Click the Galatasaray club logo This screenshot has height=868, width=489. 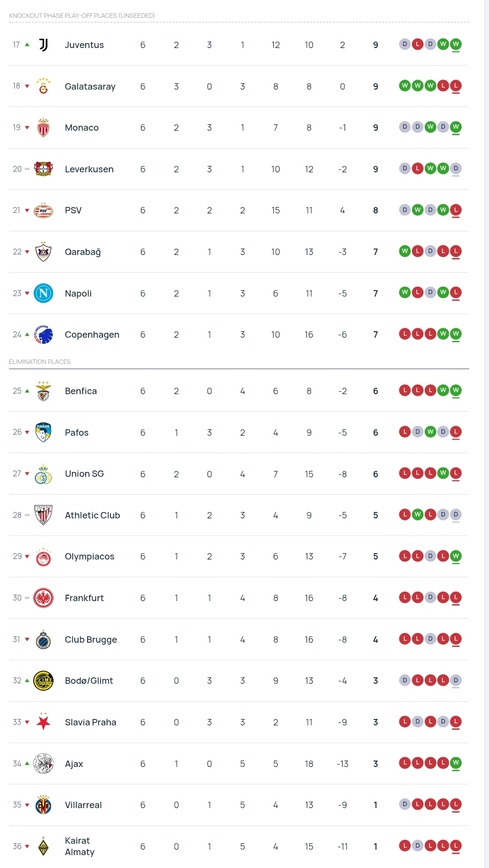pos(44,87)
